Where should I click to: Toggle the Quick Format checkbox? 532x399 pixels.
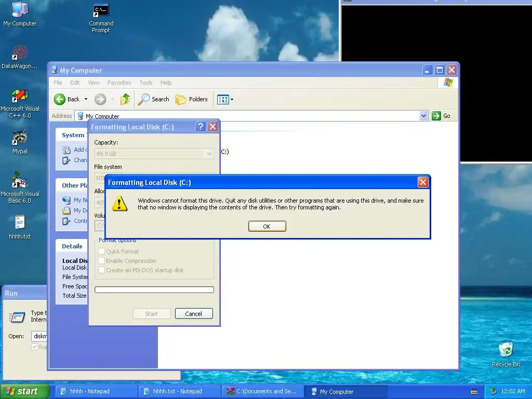(x=101, y=251)
